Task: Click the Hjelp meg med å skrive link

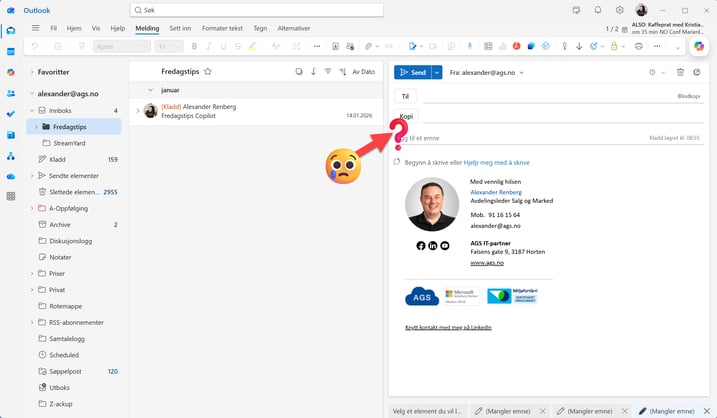Action: click(496, 162)
